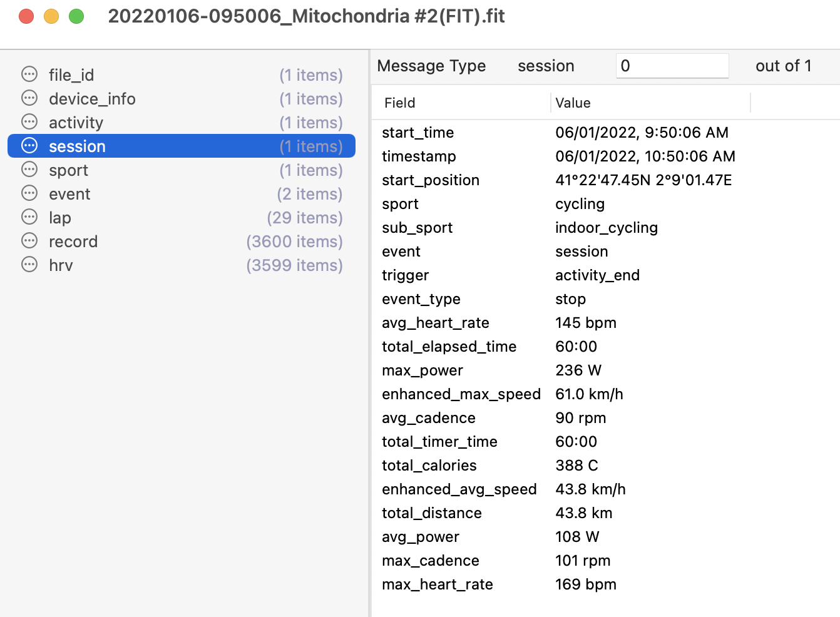Select the avg_power field row
Screen dimensions: 840x617
[x=605, y=537]
